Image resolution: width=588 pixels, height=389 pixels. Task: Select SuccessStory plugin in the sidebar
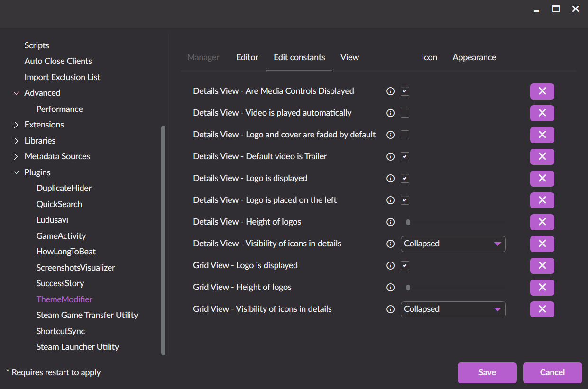(x=60, y=283)
